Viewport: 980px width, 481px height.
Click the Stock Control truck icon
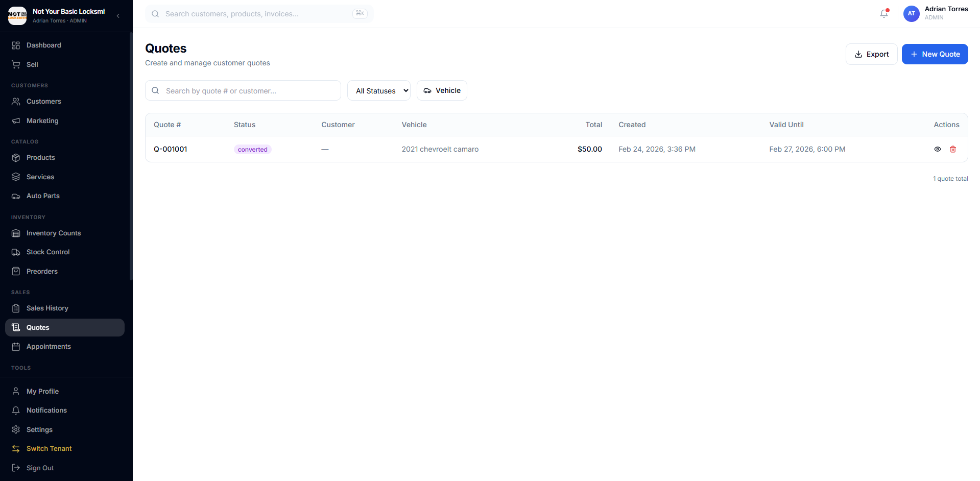click(16, 252)
